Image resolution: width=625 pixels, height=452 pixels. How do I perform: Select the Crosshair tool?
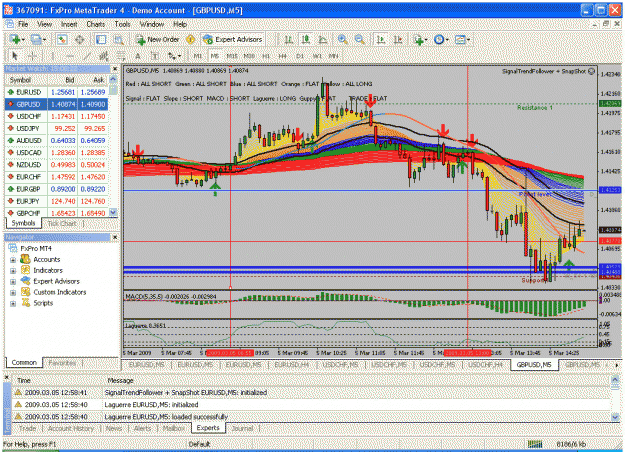click(x=33, y=56)
